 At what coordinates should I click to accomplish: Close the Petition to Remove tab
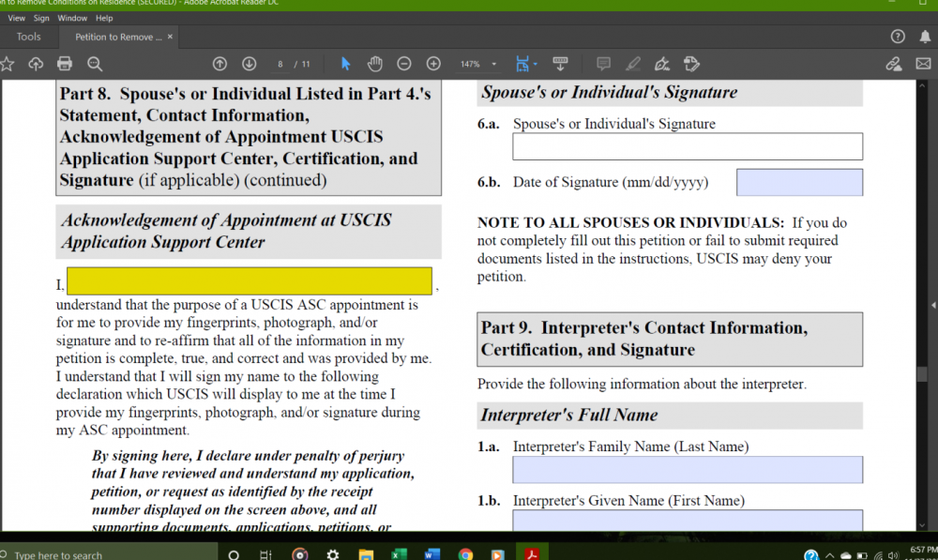(x=170, y=37)
